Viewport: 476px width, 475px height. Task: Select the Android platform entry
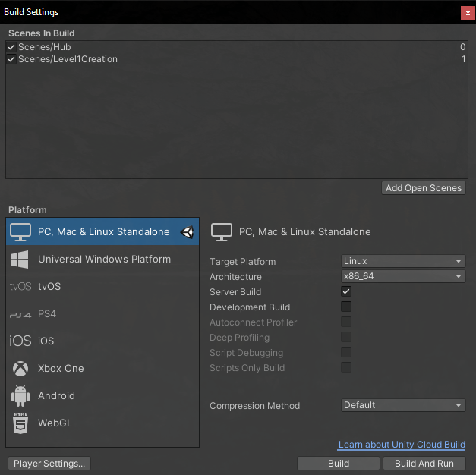[x=102, y=396]
